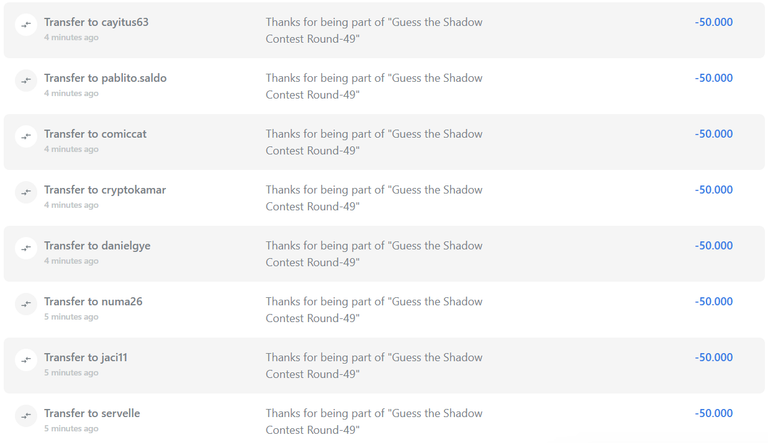The image size is (768, 443).
Task: Click transfer icon beside pablito.saldo row
Action: point(26,80)
